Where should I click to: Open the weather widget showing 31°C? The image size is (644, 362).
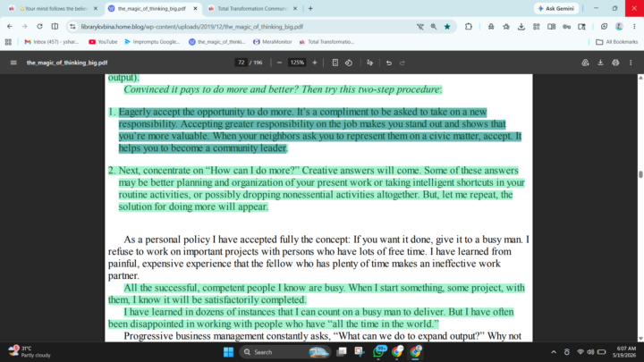pos(30,352)
